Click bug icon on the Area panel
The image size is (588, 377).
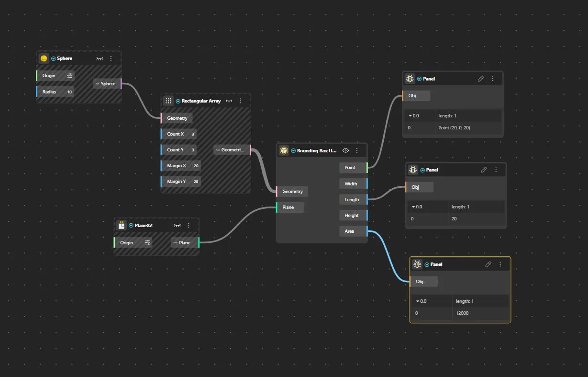(417, 264)
